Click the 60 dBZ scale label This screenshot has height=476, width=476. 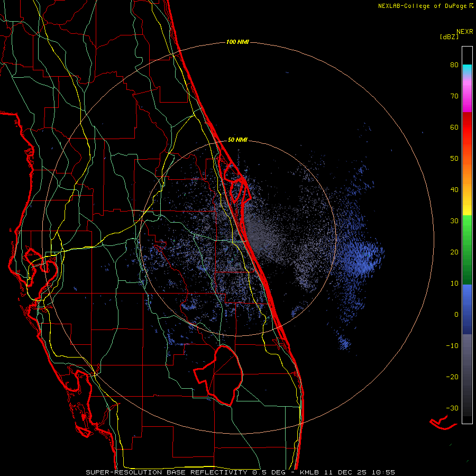click(x=454, y=127)
